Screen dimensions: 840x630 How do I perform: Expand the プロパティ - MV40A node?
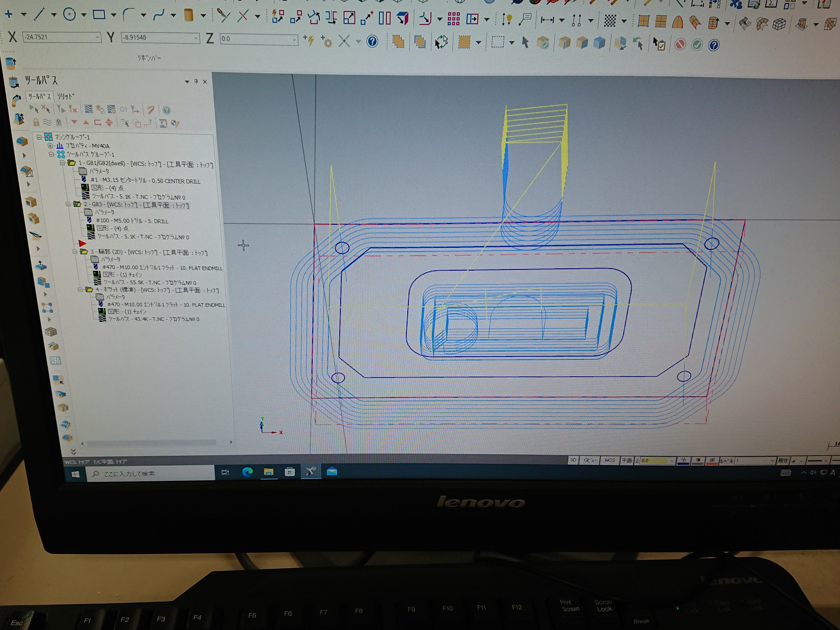point(50,146)
